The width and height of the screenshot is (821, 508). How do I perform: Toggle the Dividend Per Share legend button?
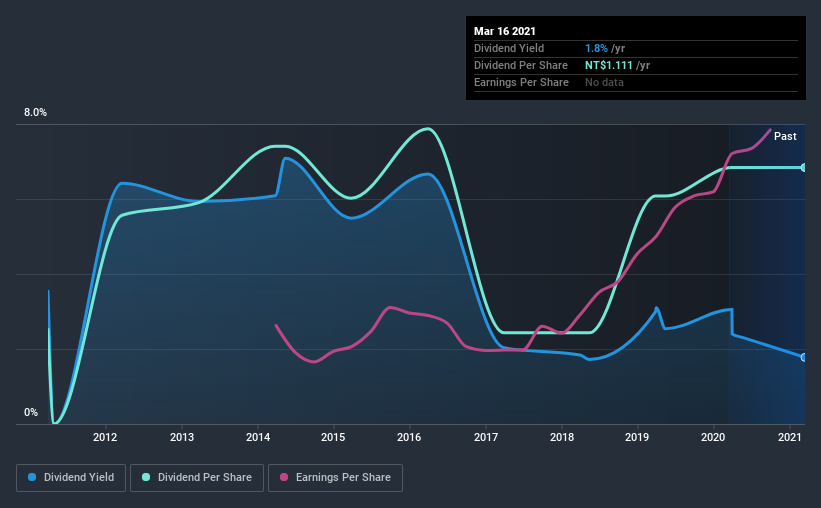[x=197, y=478]
